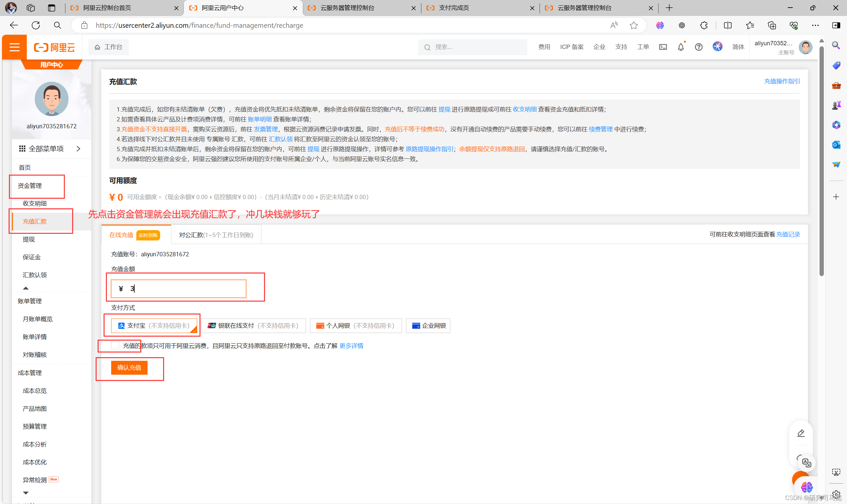Image resolution: width=847 pixels, height=504 pixels.
Task: Collapse 资金管理 section arrow
Action: tap(26, 288)
